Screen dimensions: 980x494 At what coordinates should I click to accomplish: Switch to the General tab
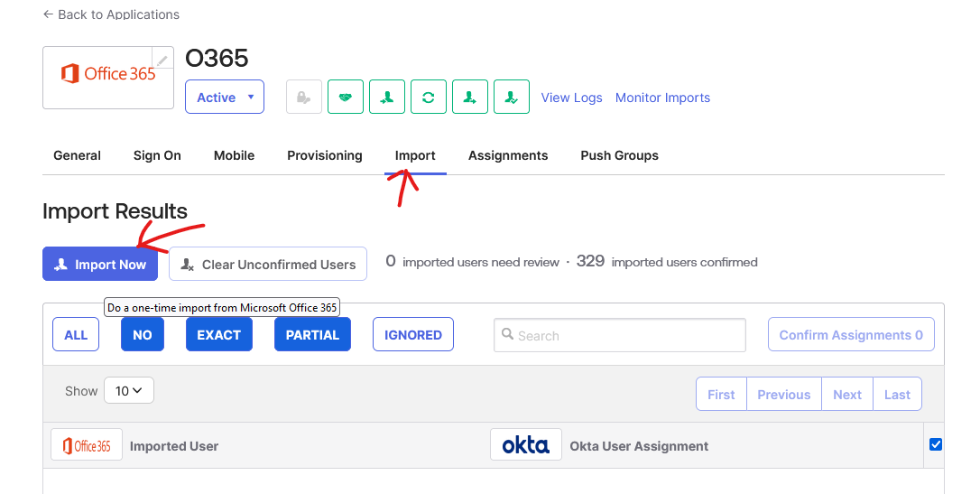pos(77,155)
